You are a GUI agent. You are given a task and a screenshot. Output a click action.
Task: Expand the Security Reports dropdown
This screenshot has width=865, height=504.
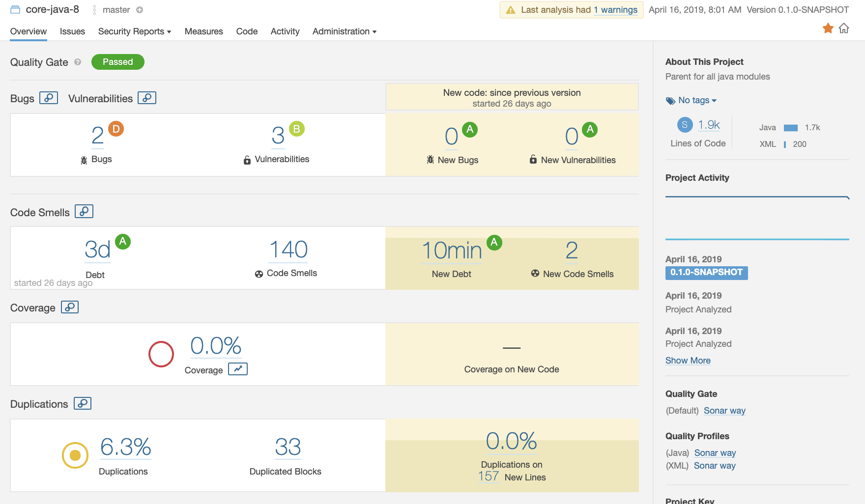[135, 31]
